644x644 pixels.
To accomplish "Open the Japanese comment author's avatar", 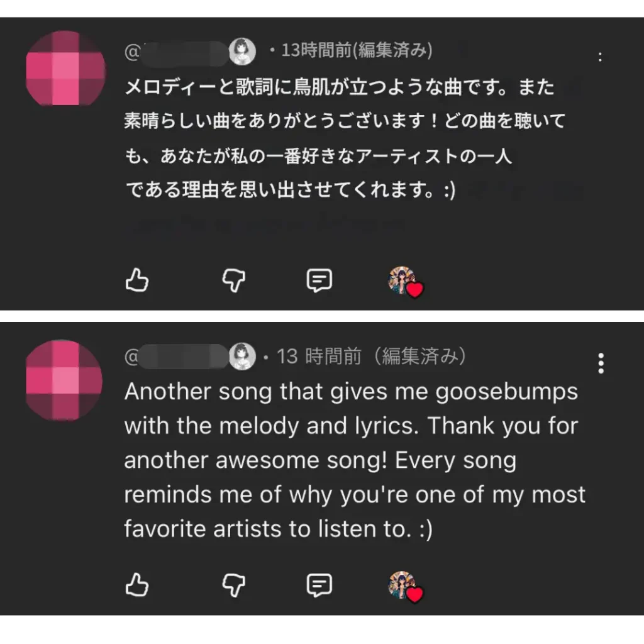I will pos(66,70).
